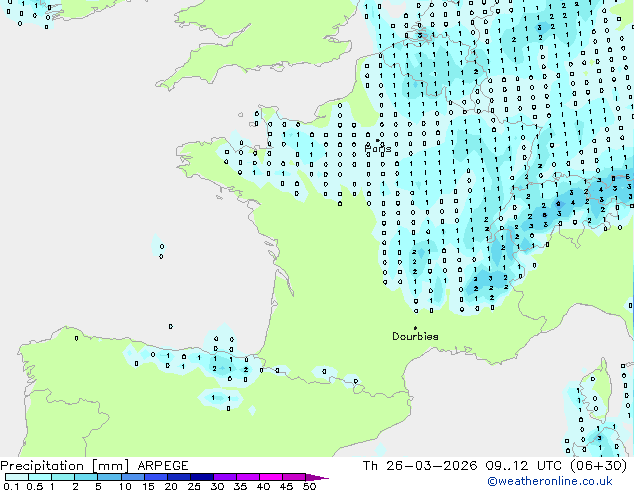Pick the 25–30 mm dark blue legend color
The width and height of the screenshot is (634, 490).
pos(201,477)
